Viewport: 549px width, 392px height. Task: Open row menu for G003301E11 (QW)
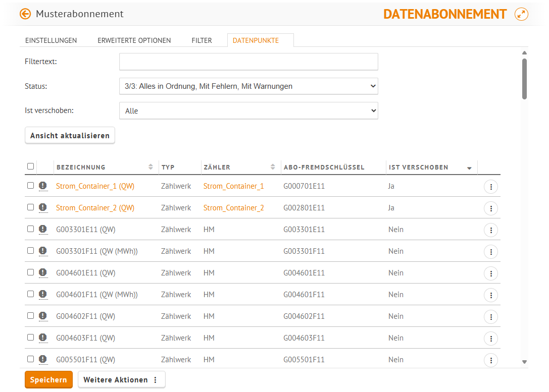tap(491, 231)
